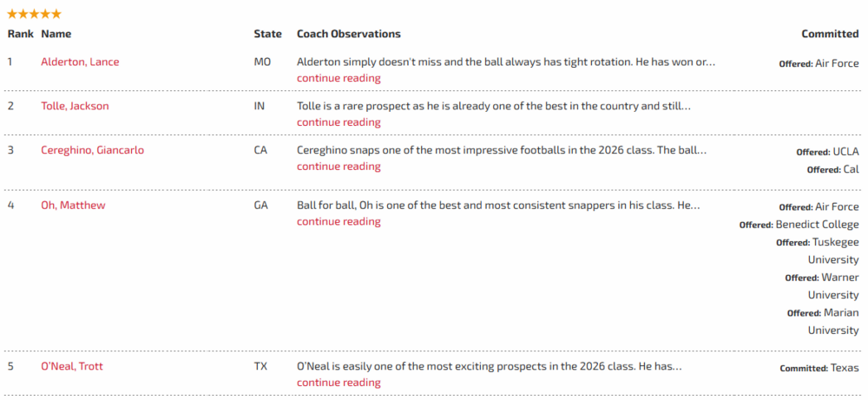Open Cereghino, Giancarlo player profile

[x=92, y=150]
